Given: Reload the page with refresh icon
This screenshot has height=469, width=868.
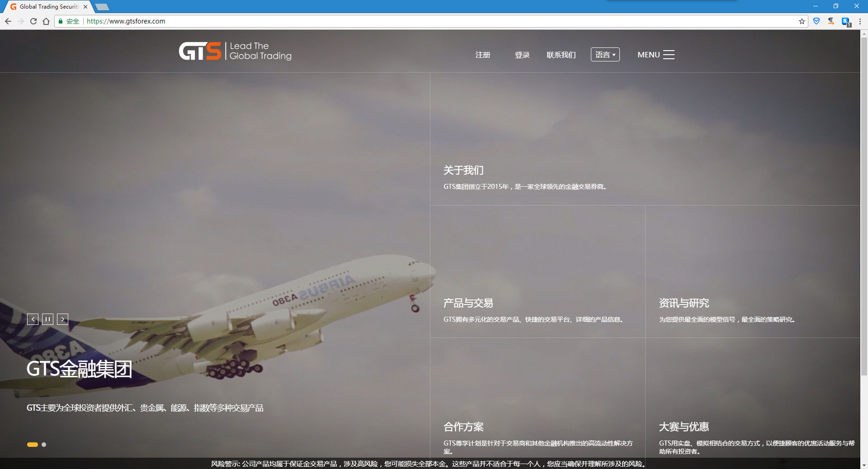Looking at the screenshot, I should point(33,21).
